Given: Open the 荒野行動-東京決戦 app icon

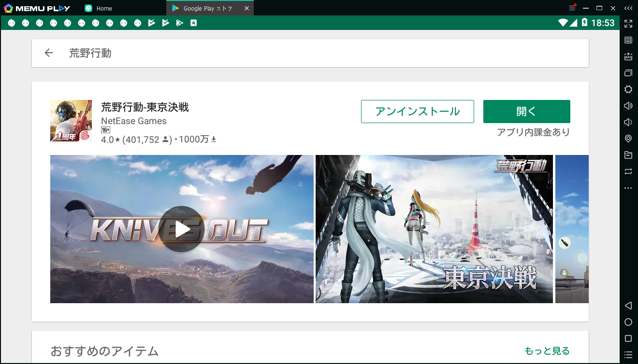Looking at the screenshot, I should coord(71,121).
